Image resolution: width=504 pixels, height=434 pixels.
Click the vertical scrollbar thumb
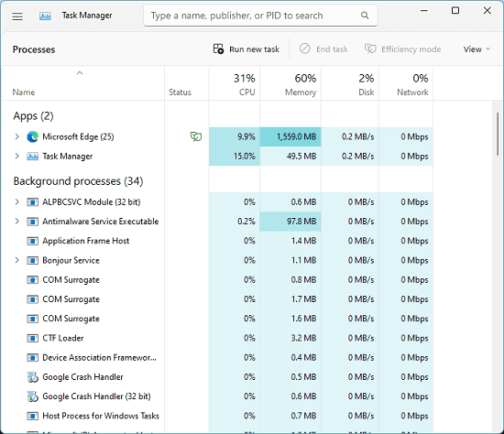498,134
